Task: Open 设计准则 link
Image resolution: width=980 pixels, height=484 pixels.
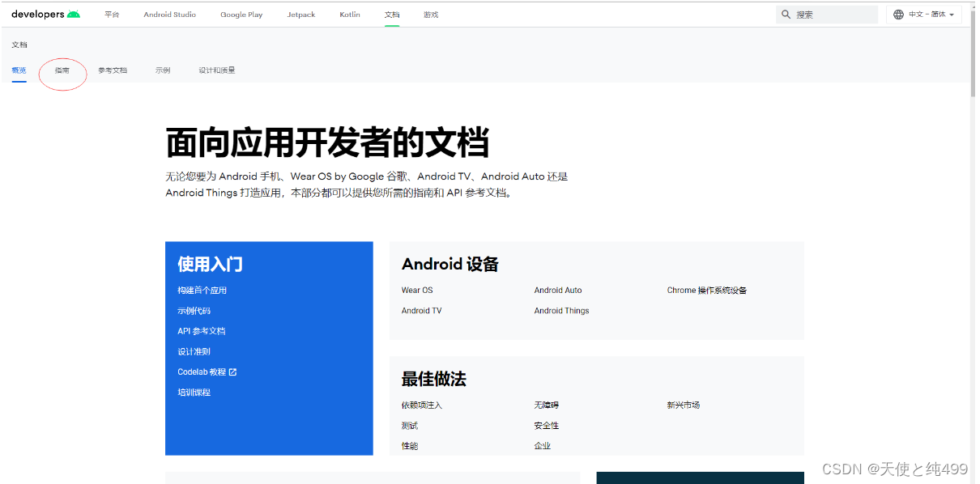Action: point(194,352)
